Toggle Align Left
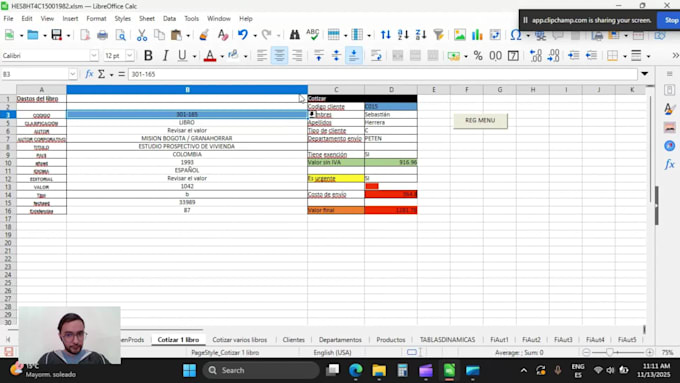Viewport: 680px width, 383px height. click(x=262, y=56)
